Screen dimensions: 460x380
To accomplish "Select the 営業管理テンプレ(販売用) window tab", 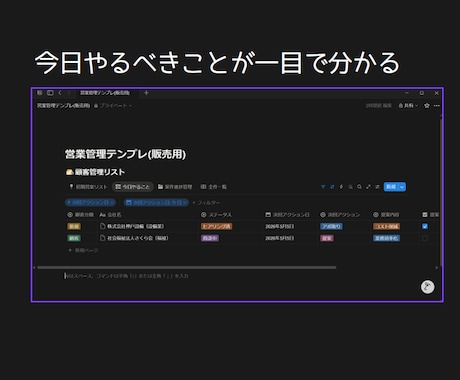I will click(x=105, y=93).
